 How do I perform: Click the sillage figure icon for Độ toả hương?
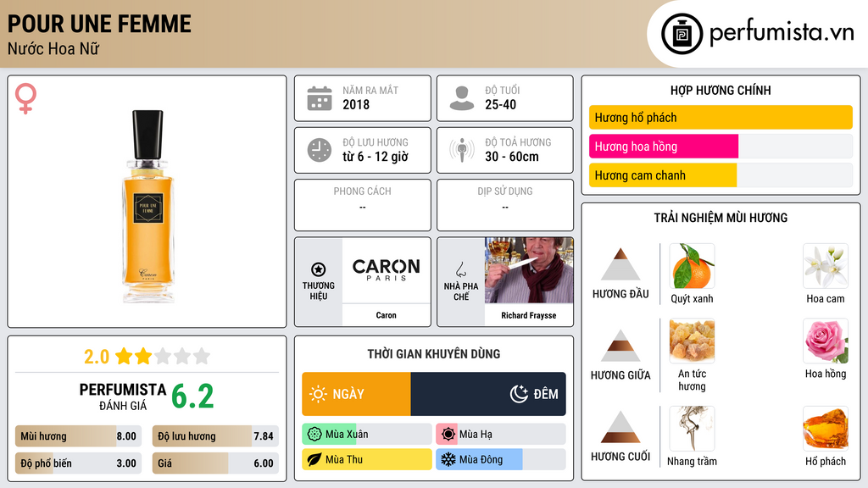click(x=462, y=150)
